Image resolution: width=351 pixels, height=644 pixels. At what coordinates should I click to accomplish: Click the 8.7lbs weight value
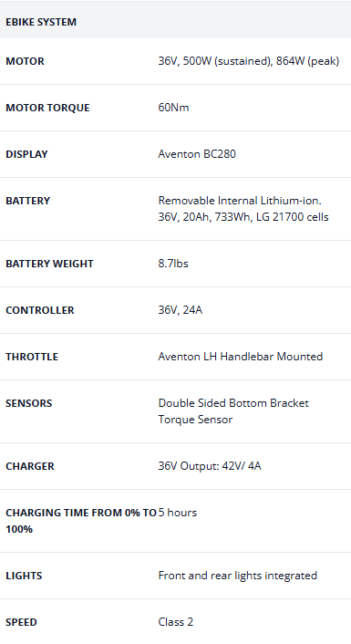point(173,264)
